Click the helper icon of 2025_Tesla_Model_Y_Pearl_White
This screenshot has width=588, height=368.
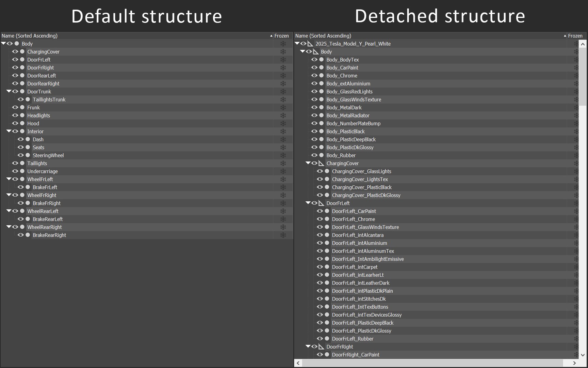tap(310, 44)
